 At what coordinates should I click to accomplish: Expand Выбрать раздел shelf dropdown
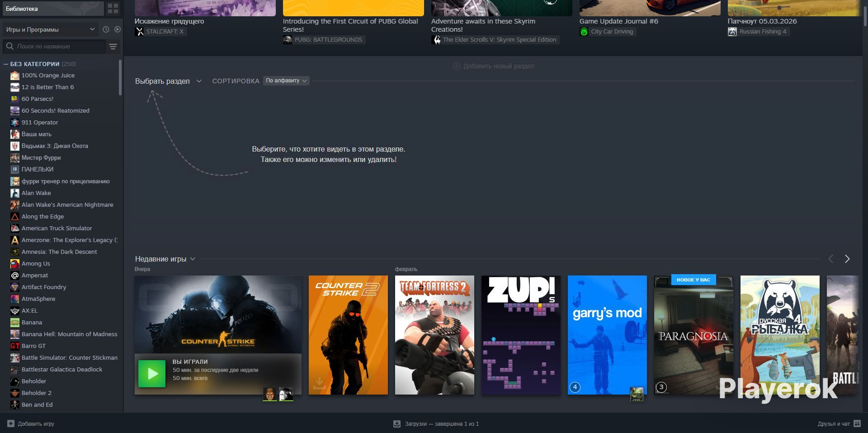pos(168,81)
